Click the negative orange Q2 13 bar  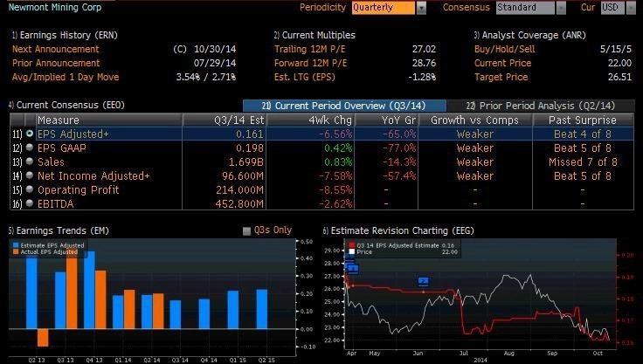tap(43, 338)
